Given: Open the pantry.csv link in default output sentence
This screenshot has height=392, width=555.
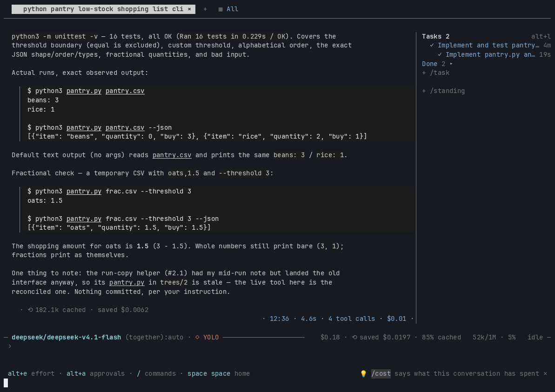Looking at the screenshot, I should pos(172,155).
